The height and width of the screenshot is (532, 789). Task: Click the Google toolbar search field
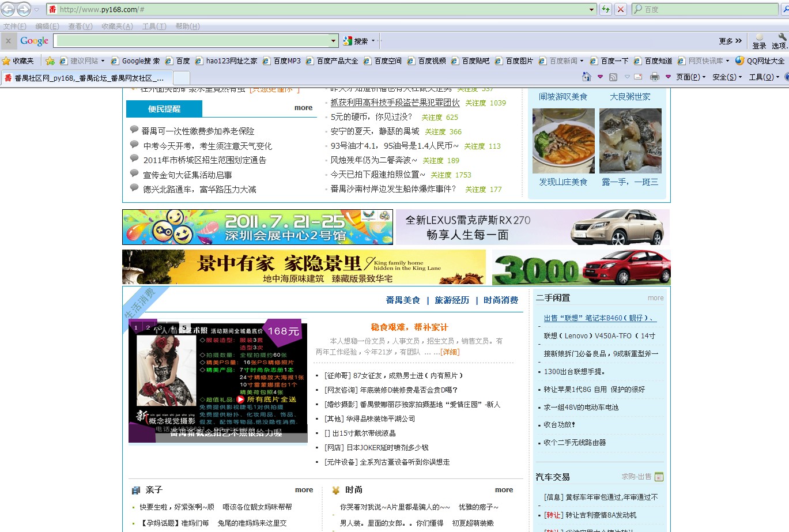pos(192,41)
